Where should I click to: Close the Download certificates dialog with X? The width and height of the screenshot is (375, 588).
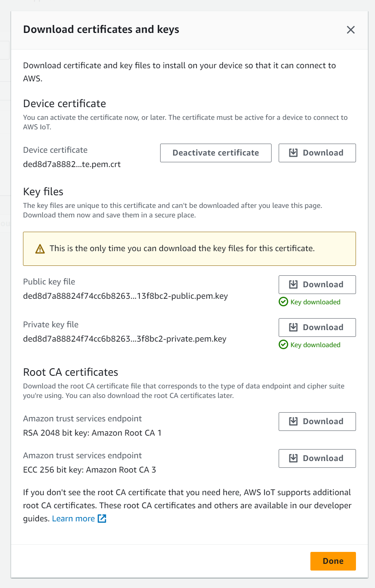click(350, 30)
